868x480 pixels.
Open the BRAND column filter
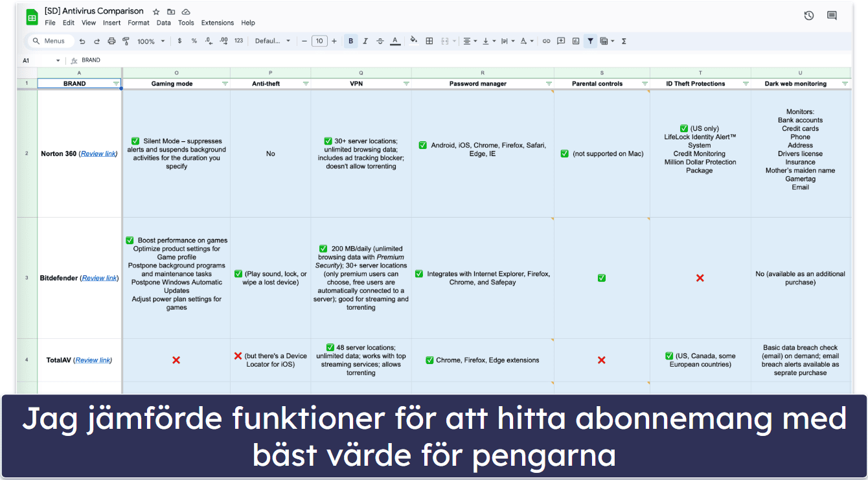coord(116,84)
